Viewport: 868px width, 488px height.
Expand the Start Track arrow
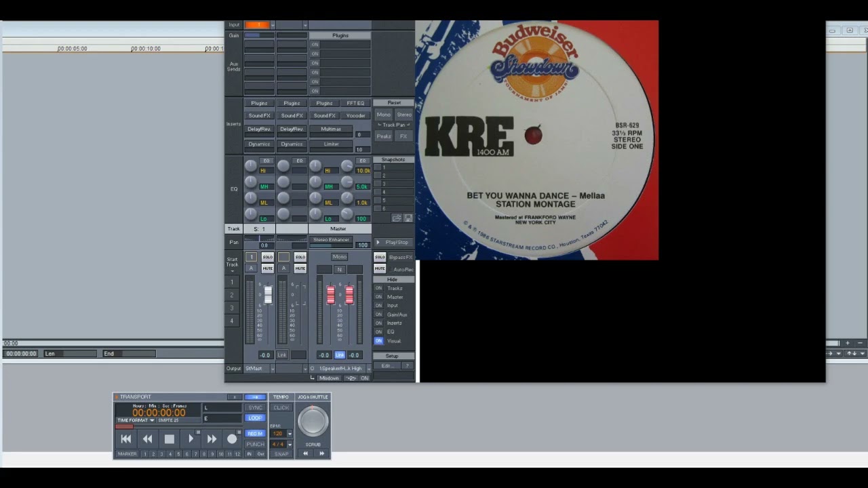tap(232, 270)
